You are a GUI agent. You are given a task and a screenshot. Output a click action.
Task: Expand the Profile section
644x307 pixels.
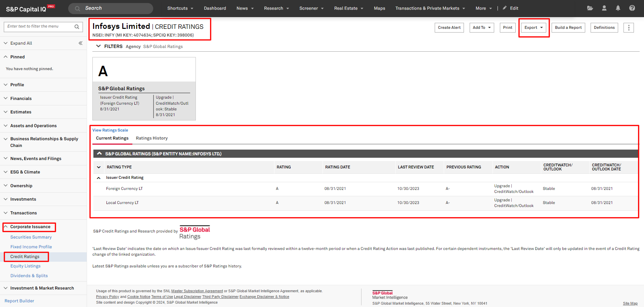pyautogui.click(x=17, y=85)
